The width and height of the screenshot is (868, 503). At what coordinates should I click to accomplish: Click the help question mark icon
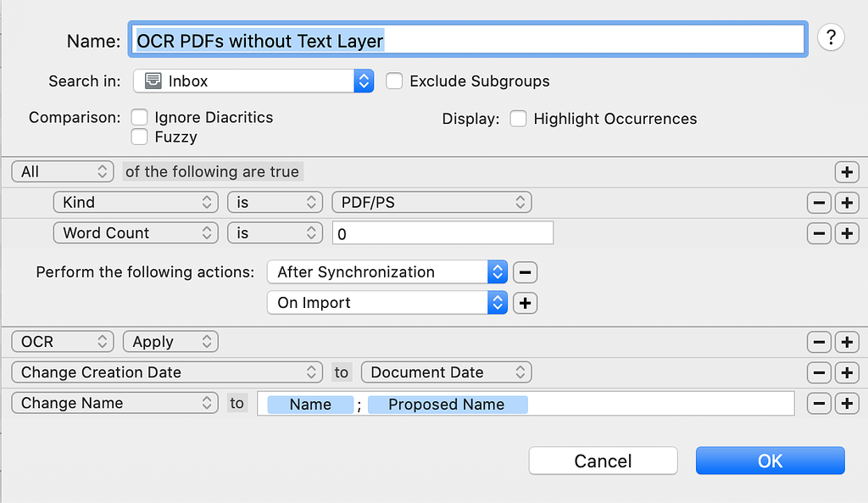[831, 37]
